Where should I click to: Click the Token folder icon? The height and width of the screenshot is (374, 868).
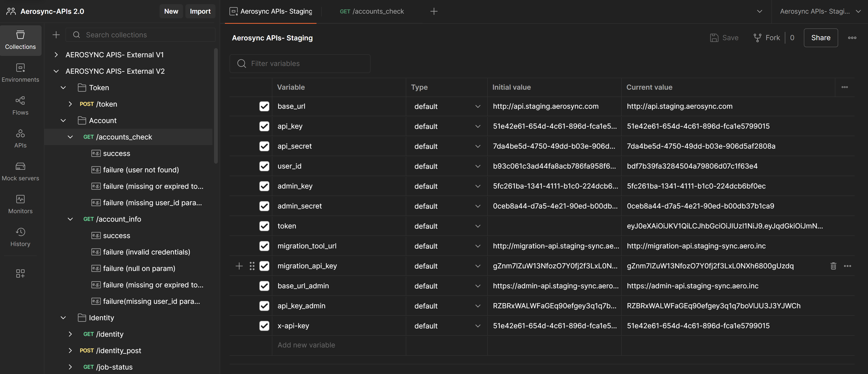pyautogui.click(x=82, y=88)
